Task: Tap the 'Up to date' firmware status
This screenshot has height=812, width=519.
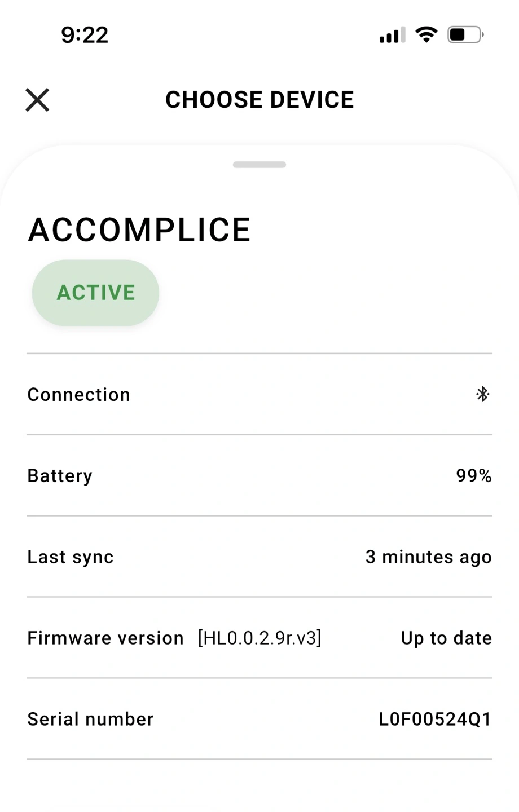Action: 446,638
